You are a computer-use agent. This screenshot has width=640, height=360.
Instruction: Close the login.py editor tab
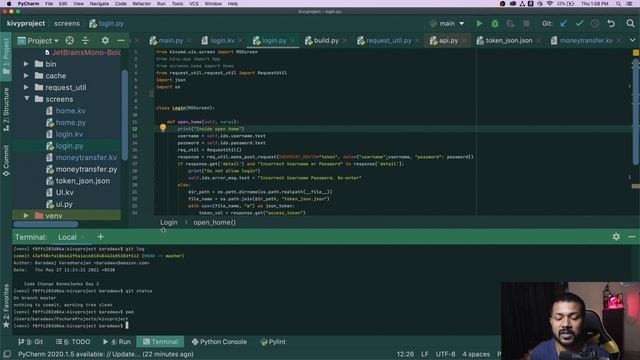tap(292, 41)
